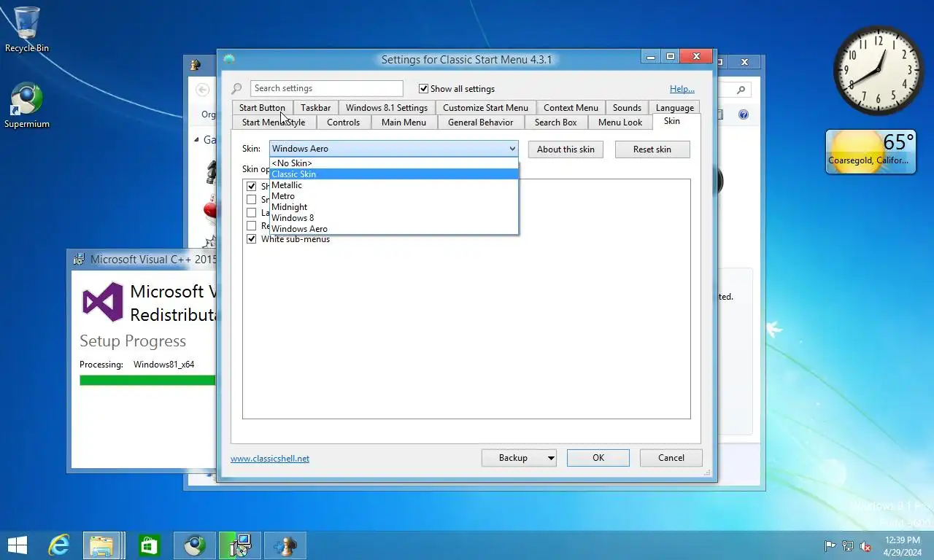Click the green setup progress bar

click(x=147, y=380)
